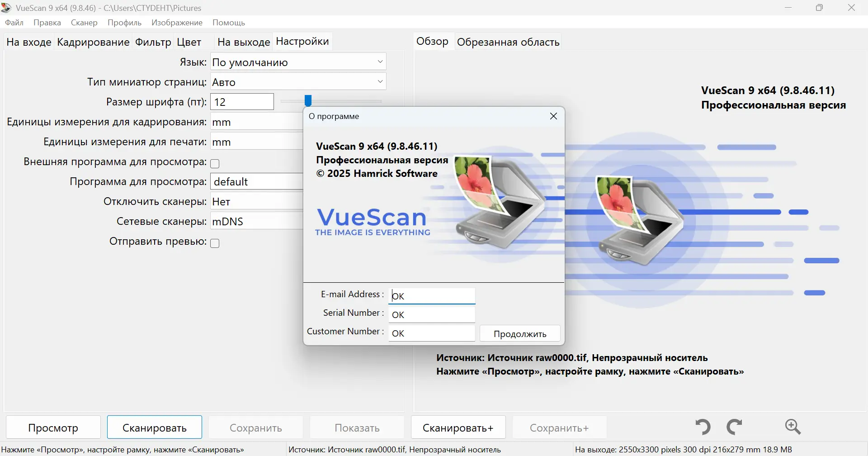Image resolution: width=868 pixels, height=456 pixels.
Task: Click the «Продолжить» button
Action: click(x=519, y=333)
